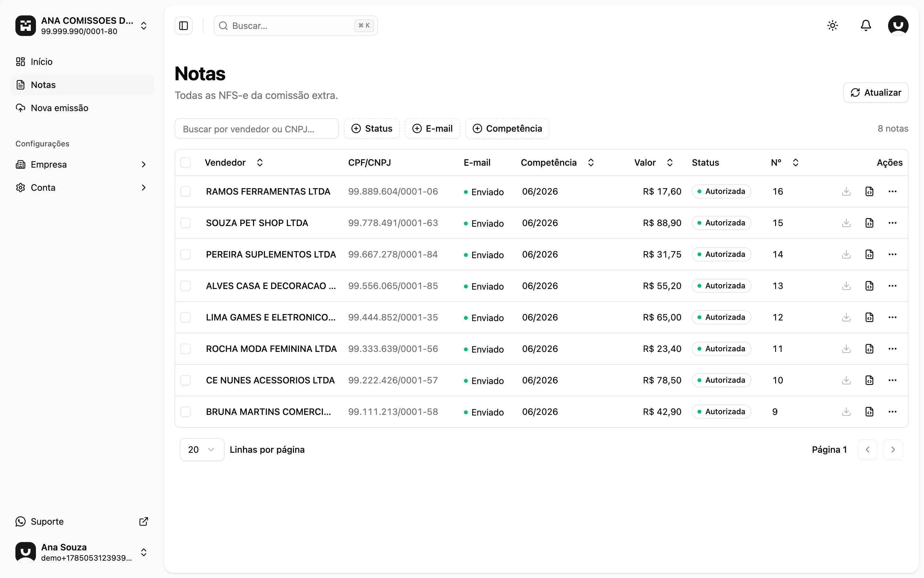Select the SOUZA PET SHOP LTDA row checkbox
924x578 pixels.
pyautogui.click(x=185, y=223)
